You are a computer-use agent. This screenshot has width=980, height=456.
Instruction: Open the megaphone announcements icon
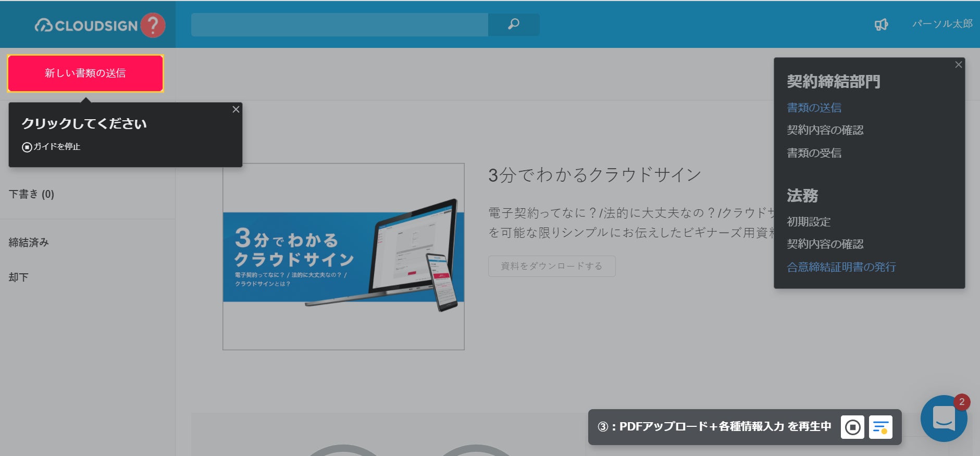(881, 24)
